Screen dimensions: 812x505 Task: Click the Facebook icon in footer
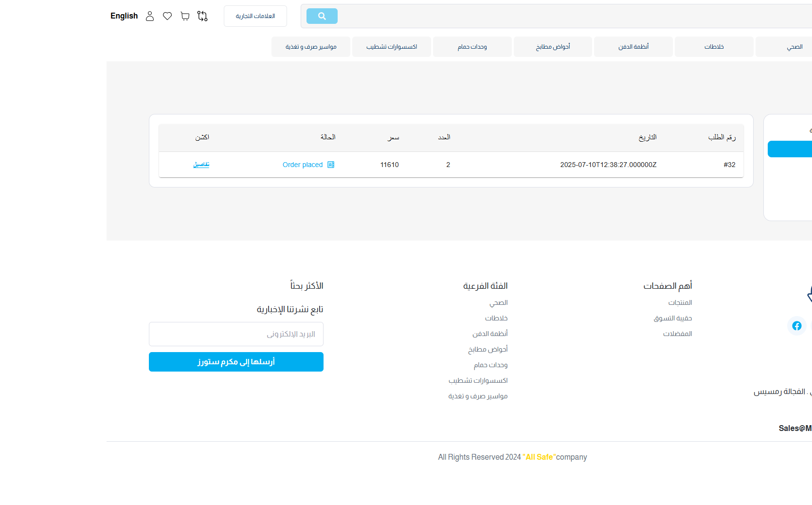tap(796, 326)
